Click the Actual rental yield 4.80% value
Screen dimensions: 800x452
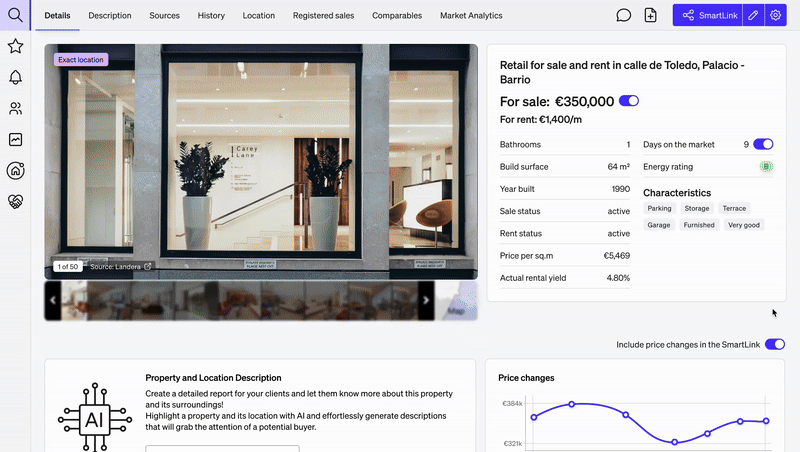point(618,278)
